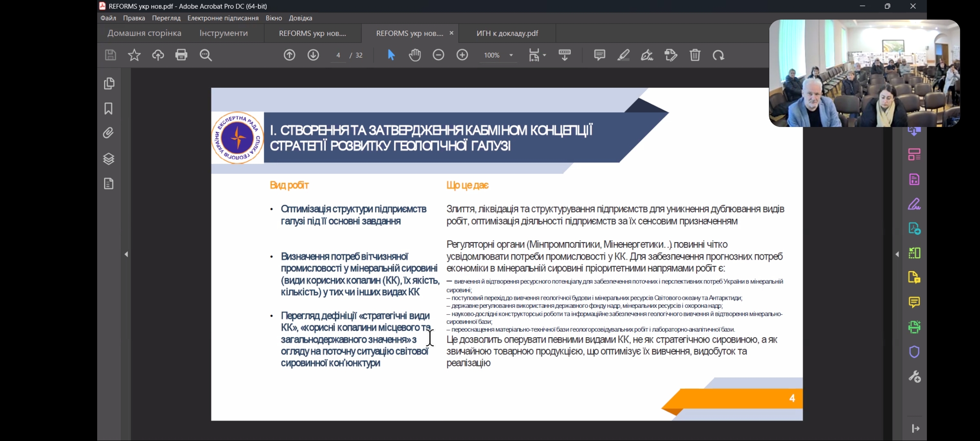Click the zoom out minus icon

[x=439, y=55]
